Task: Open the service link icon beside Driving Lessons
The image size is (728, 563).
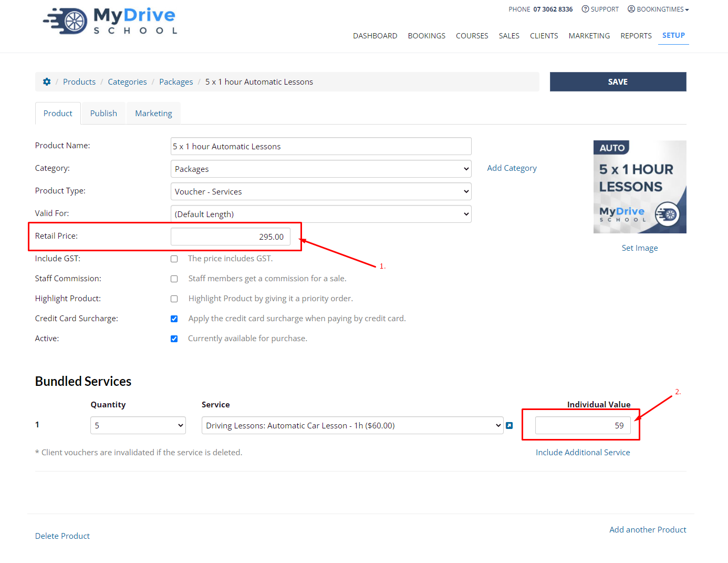Action: [x=509, y=425]
